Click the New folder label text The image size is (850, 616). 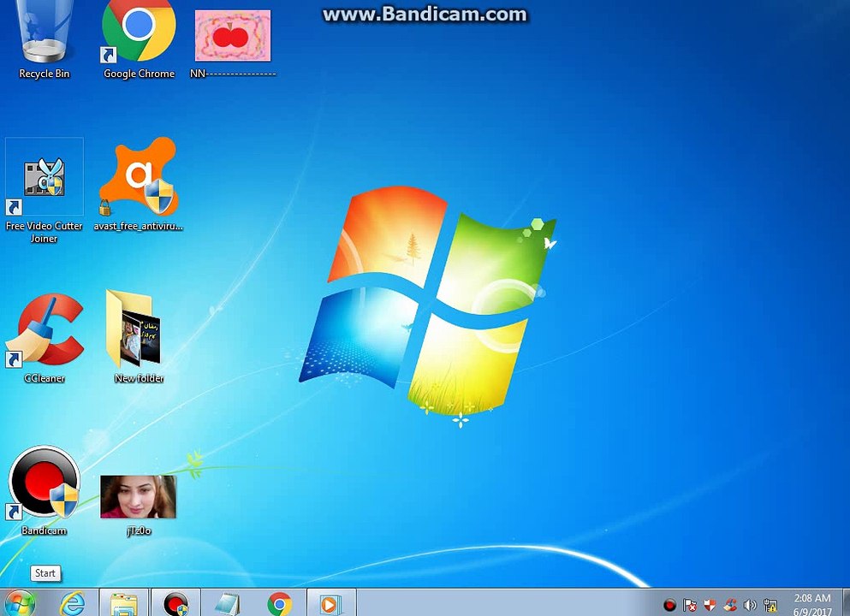[x=139, y=378]
